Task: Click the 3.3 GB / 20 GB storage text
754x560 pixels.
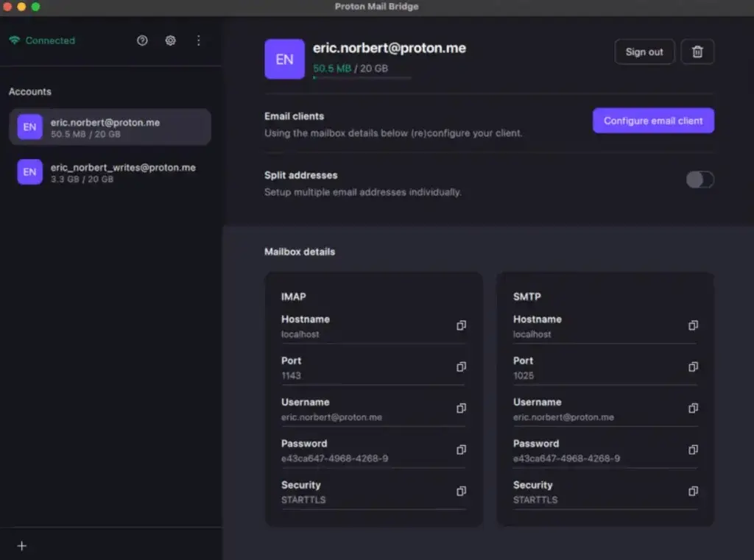Action: click(x=82, y=180)
